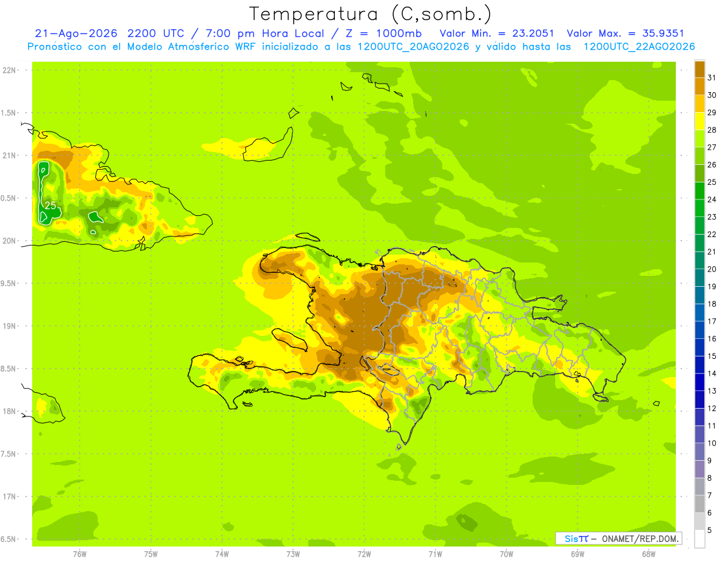Click the legend swatch between 30 and 31
Screen dimensions: 728x562
(x=699, y=86)
